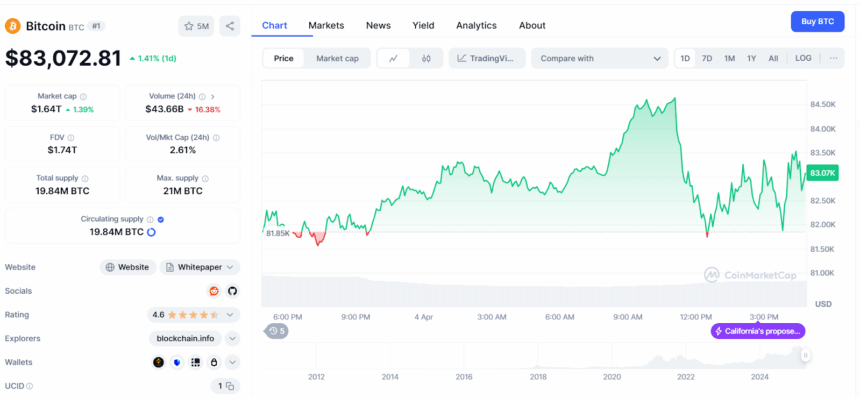This screenshot has height=398, width=860.
Task: Open the Analytics tab
Action: (x=477, y=25)
